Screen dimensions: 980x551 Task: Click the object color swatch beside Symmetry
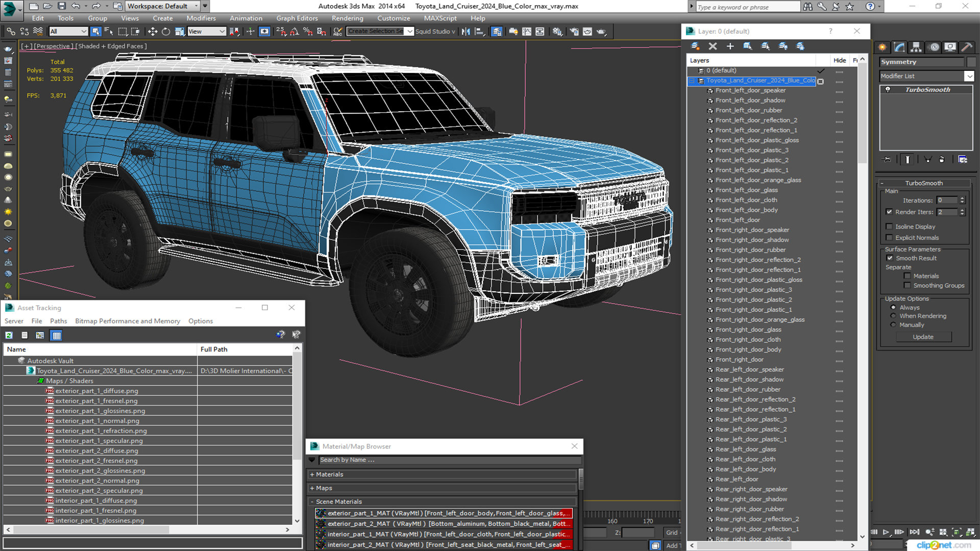point(970,62)
